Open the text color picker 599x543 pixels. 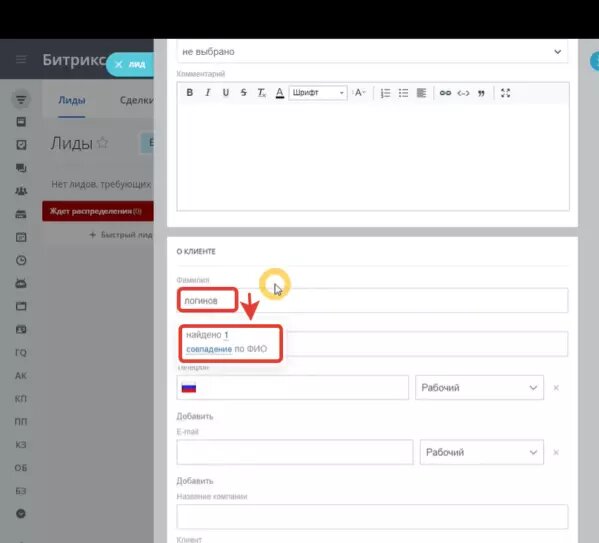280,92
